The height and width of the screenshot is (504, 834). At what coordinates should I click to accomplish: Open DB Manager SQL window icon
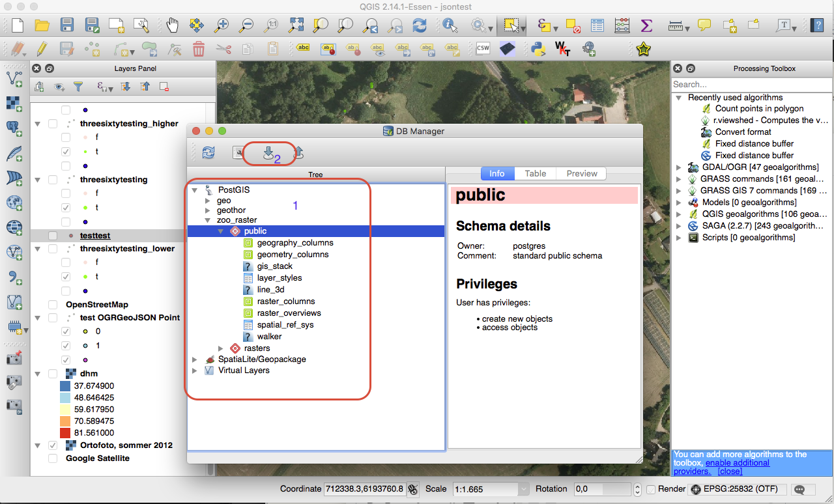tap(238, 152)
